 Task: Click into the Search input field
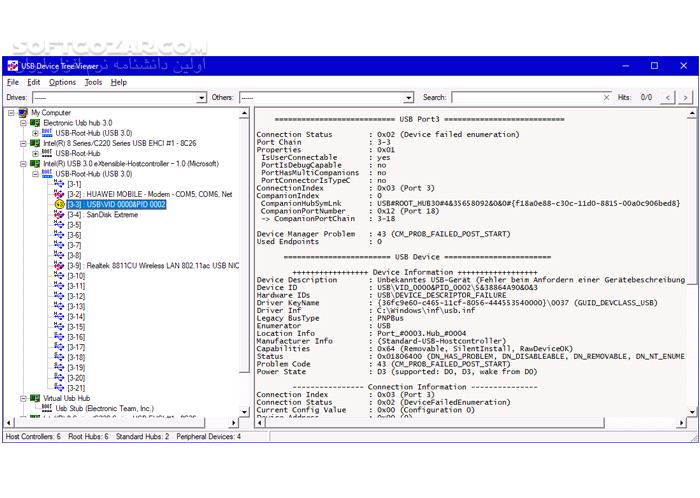click(526, 97)
